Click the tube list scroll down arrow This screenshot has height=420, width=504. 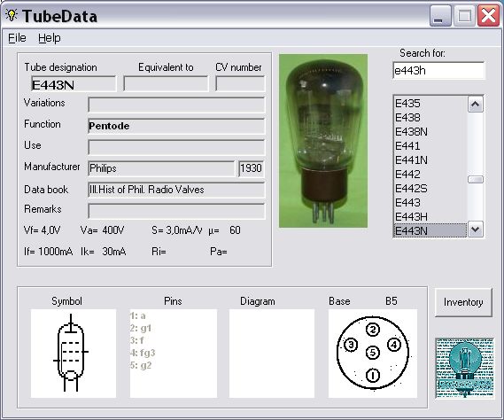(476, 229)
